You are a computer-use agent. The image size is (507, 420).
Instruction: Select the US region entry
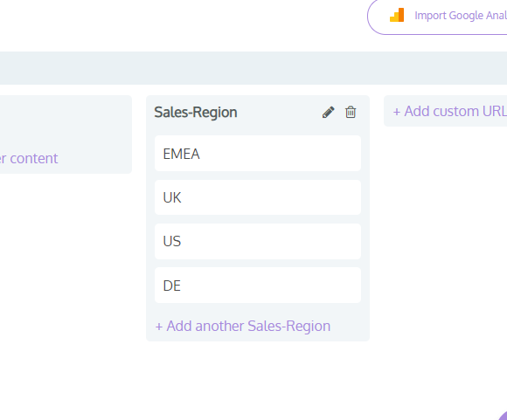click(x=258, y=241)
